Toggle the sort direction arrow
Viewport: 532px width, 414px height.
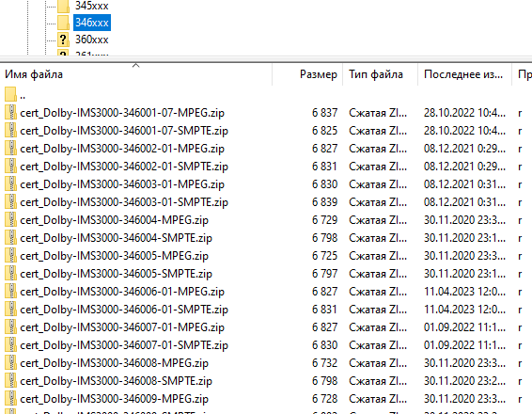135,65
